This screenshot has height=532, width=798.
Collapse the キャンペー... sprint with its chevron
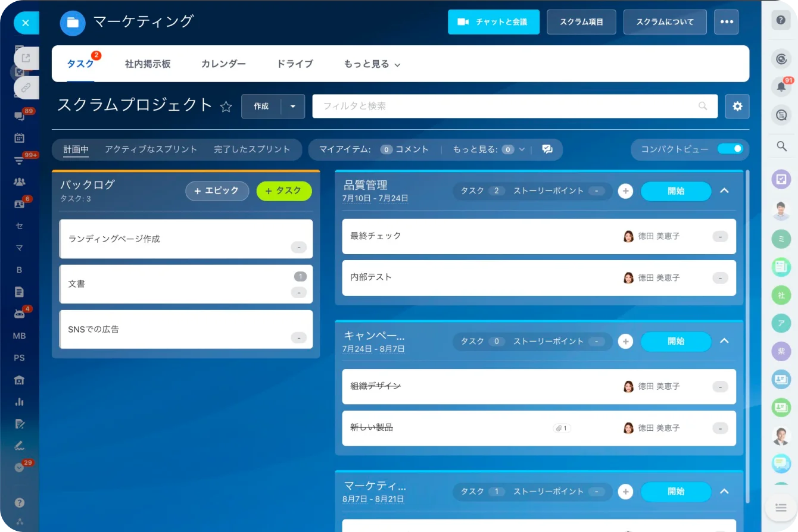click(x=724, y=341)
